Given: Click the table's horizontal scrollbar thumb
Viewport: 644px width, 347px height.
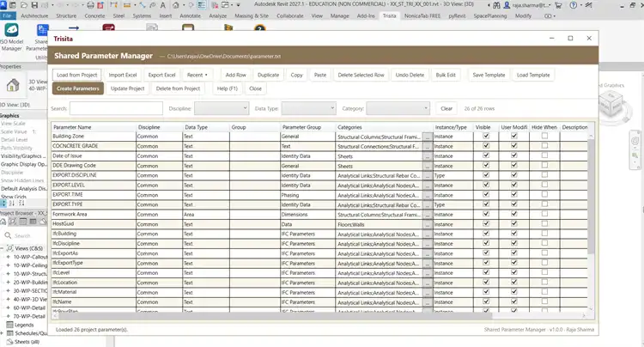Looking at the screenshot, I should pyautogui.click(x=275, y=315).
